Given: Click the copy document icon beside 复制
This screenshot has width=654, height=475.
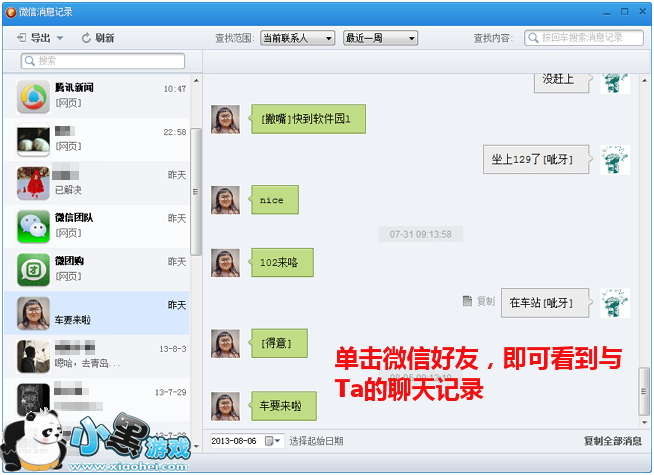Looking at the screenshot, I should click(x=468, y=301).
